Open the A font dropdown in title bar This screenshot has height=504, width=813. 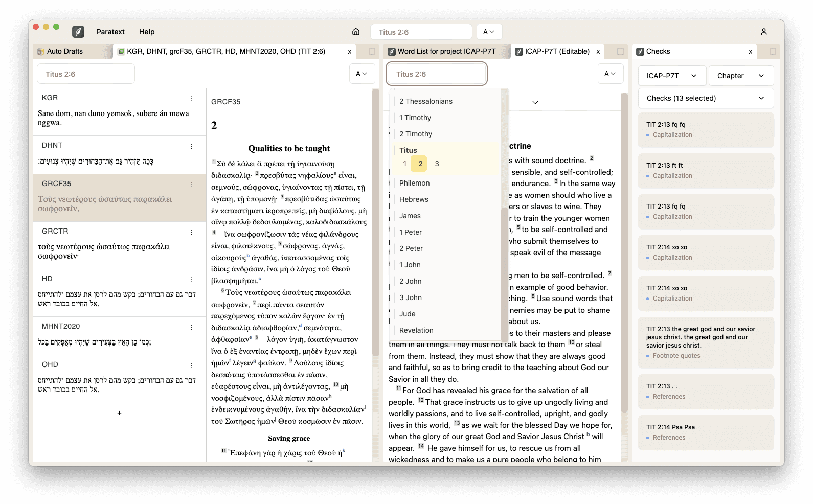click(489, 32)
